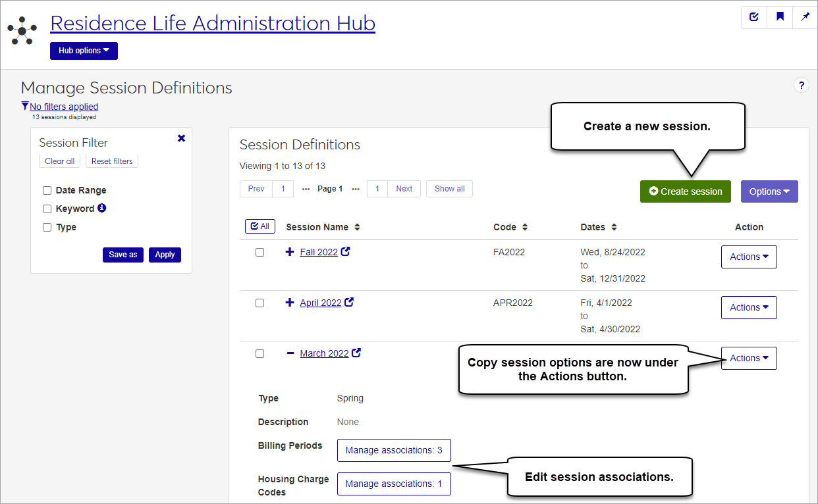818x504 pixels.
Task: Expand the Fall 2022 session details
Action: [x=290, y=252]
